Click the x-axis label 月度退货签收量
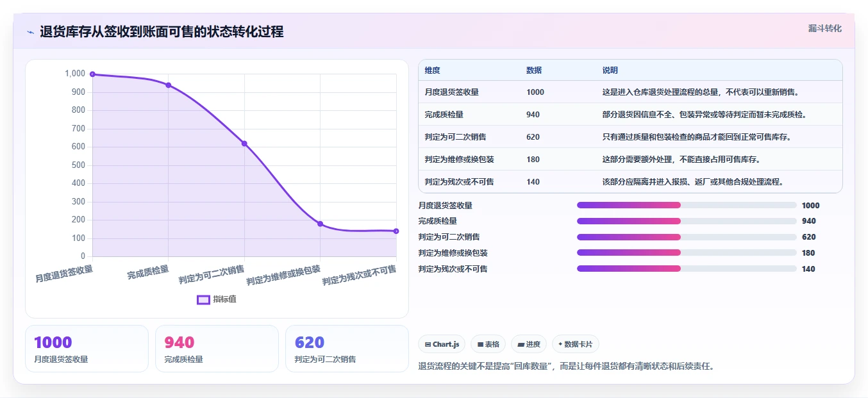 point(64,274)
